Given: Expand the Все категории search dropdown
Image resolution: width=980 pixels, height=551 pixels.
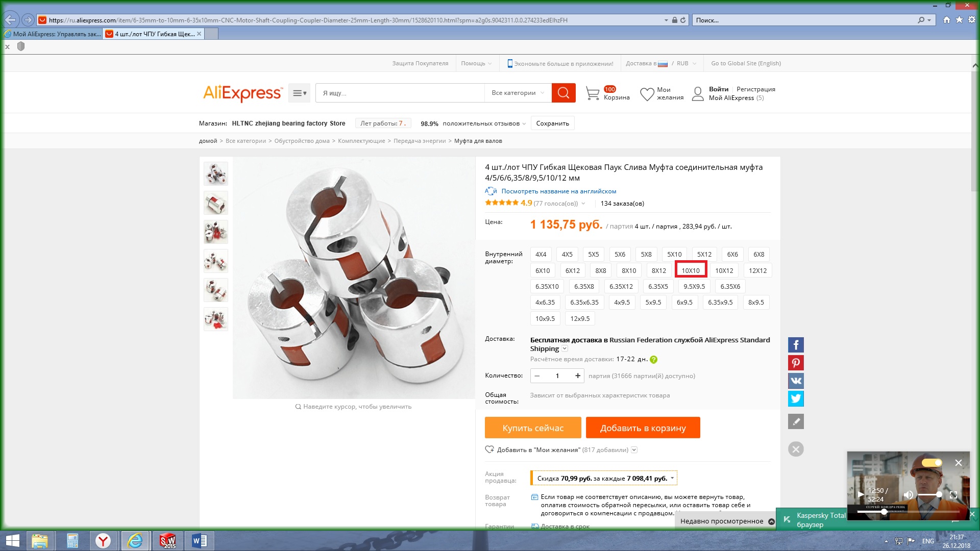Looking at the screenshot, I should point(518,93).
